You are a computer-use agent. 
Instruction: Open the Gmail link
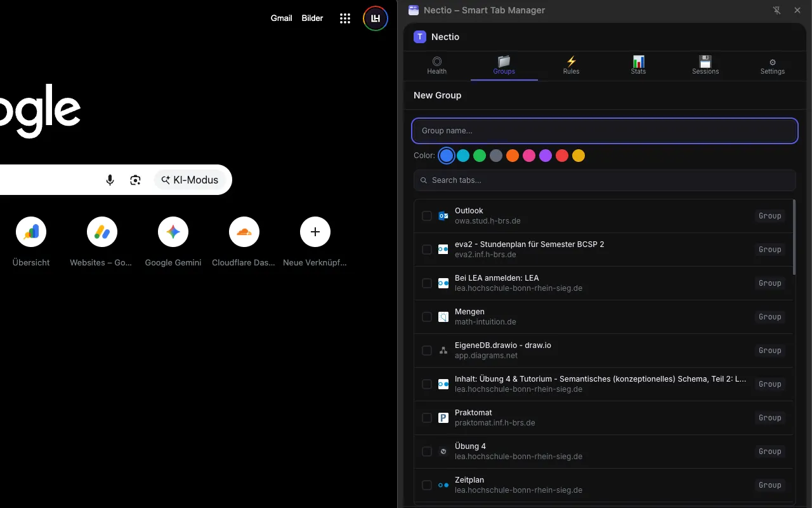282,18
